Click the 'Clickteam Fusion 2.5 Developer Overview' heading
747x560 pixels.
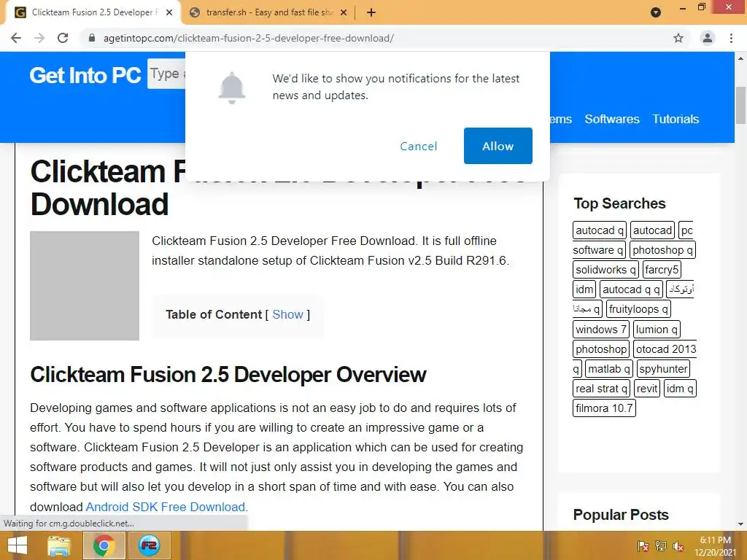(228, 374)
